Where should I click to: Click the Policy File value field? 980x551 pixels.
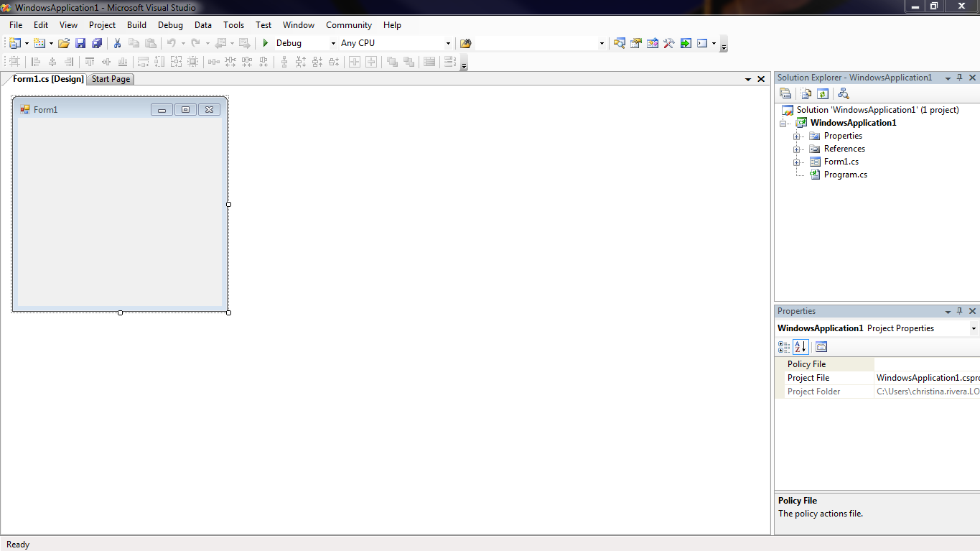click(927, 364)
